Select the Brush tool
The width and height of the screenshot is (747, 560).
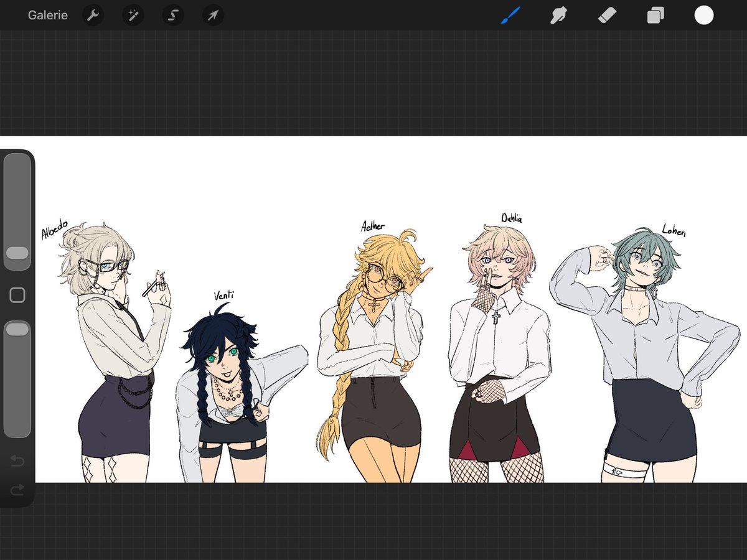(510, 15)
